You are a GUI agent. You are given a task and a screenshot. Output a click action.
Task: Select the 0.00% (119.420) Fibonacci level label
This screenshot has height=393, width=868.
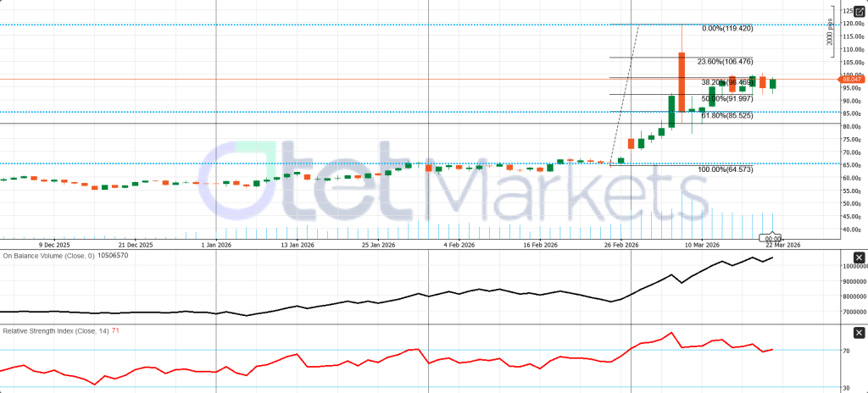click(728, 28)
